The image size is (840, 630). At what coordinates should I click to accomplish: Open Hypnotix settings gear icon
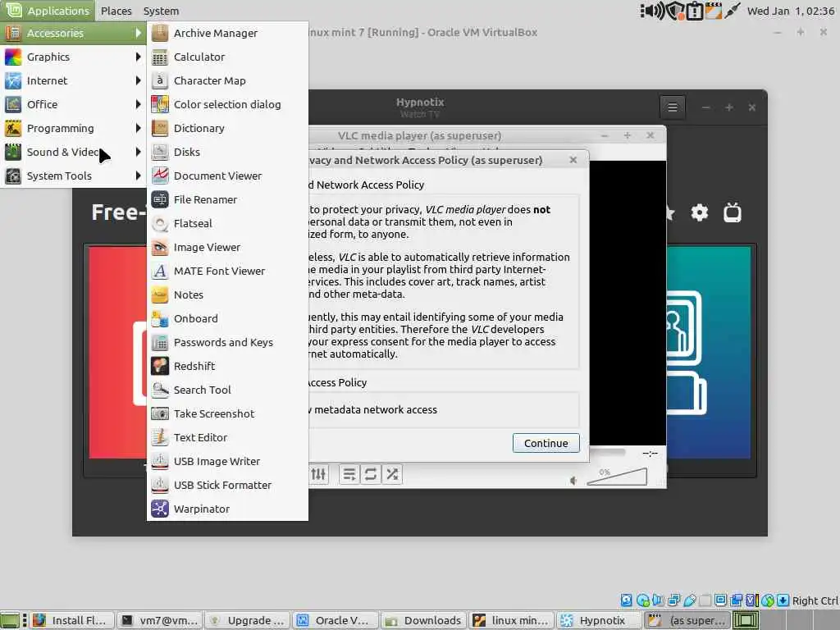click(699, 212)
